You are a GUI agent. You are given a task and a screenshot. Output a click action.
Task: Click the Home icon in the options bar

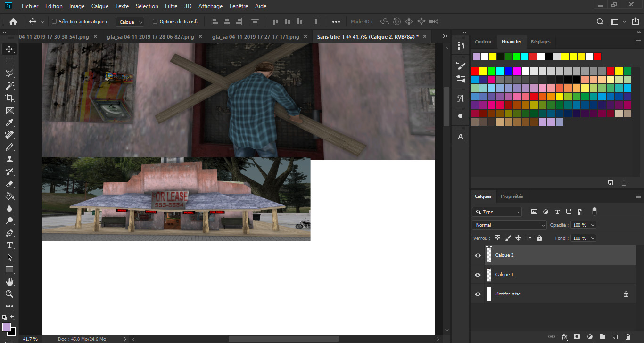13,22
